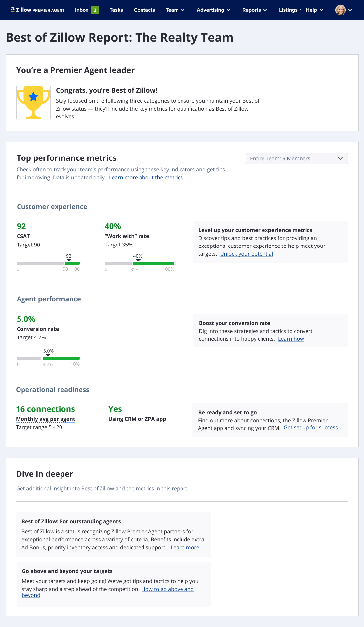
Task: Expand the Reports menu
Action: pyautogui.click(x=255, y=10)
